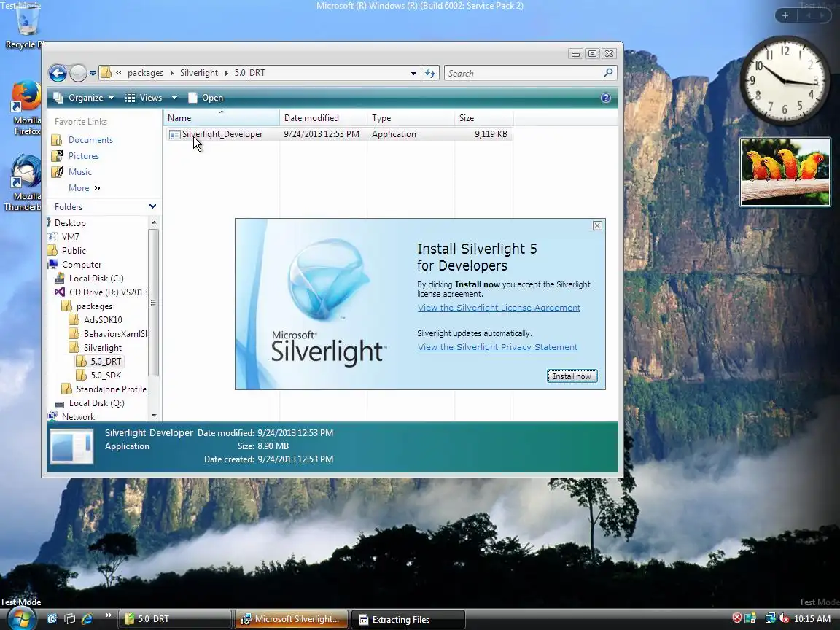Click the Silverlight_Developer application icon

175,134
